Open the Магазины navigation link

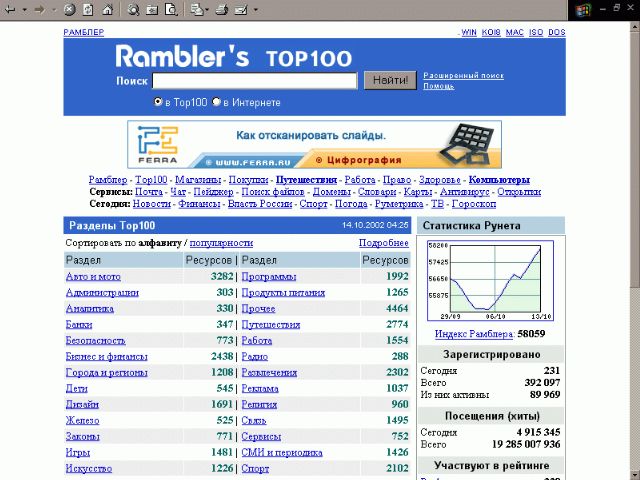pyautogui.click(x=198, y=180)
